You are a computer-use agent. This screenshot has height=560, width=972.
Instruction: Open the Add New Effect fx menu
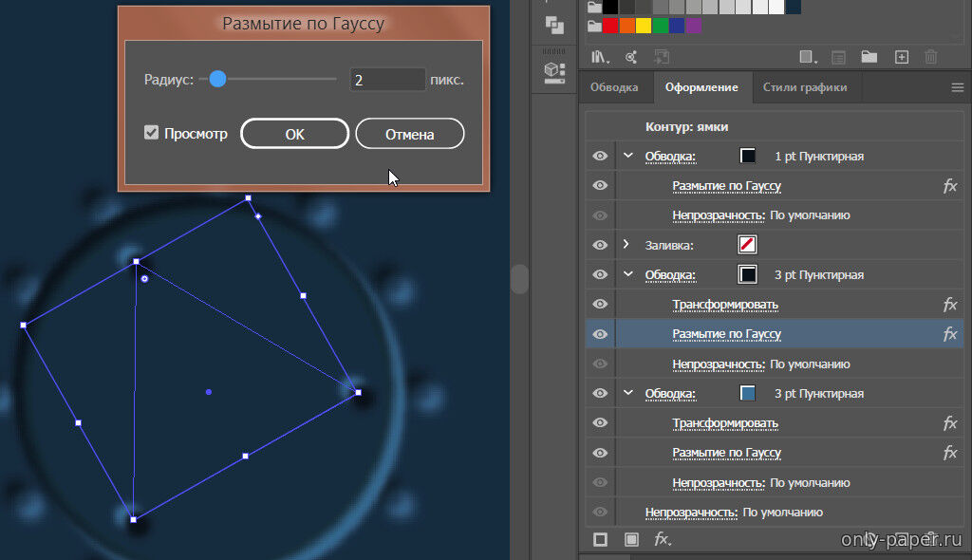(x=663, y=540)
